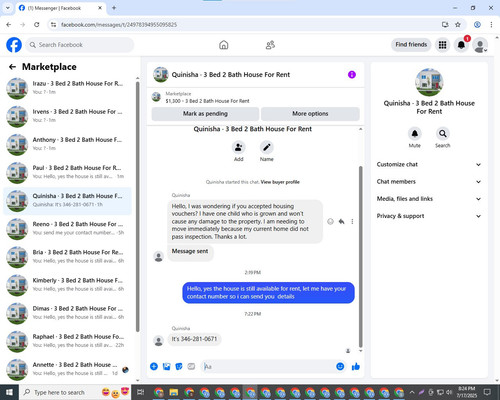Open the account profile avatar menu
The width and height of the screenshot is (500, 400).
click(480, 45)
